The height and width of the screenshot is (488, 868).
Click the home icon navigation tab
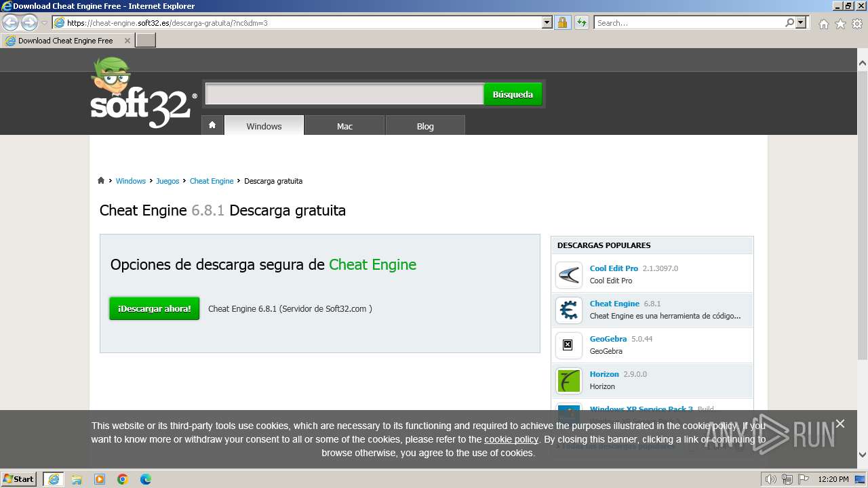[x=212, y=125]
